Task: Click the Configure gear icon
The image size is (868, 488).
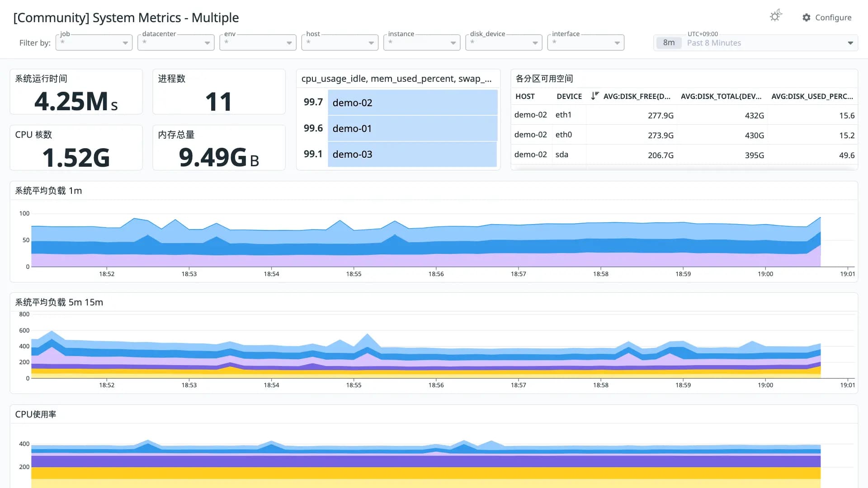Action: click(807, 17)
